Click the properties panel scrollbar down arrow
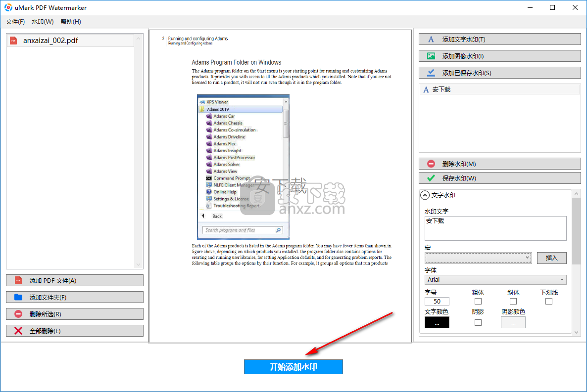587x392 pixels. tap(576, 332)
